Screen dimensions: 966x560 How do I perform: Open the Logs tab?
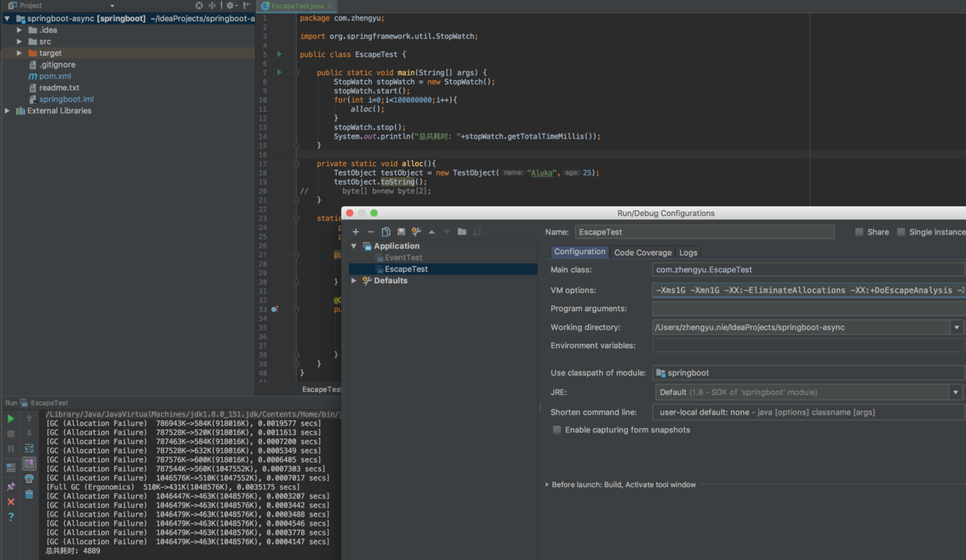coord(688,252)
